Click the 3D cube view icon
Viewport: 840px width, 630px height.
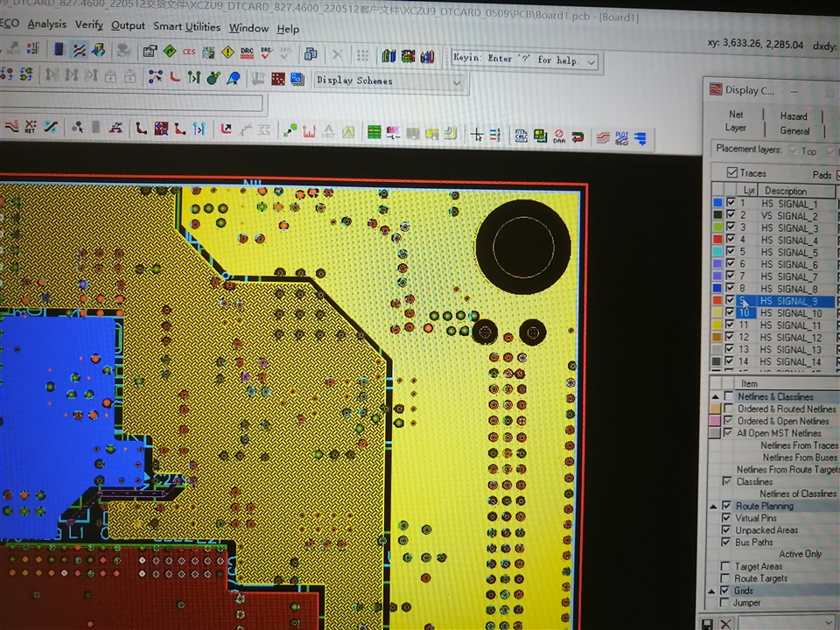click(99, 51)
